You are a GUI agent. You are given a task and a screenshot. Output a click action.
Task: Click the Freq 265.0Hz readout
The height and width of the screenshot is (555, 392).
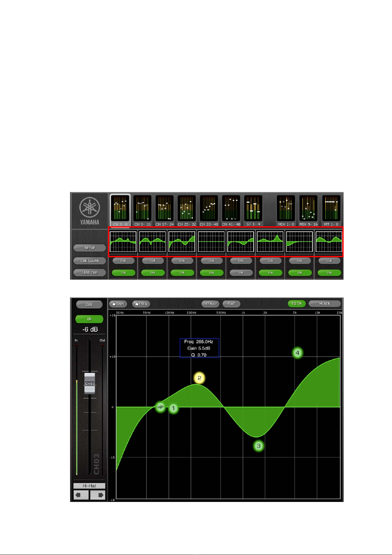(x=198, y=342)
